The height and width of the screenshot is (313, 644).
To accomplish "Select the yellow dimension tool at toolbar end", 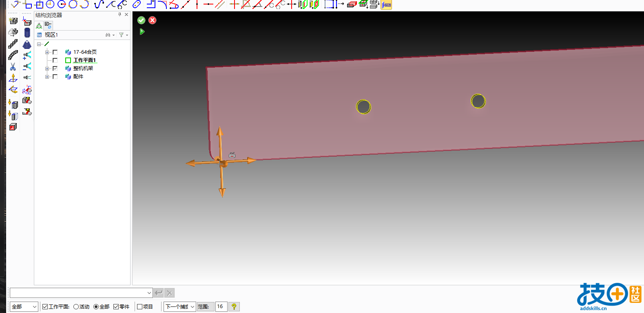I will [x=386, y=4].
